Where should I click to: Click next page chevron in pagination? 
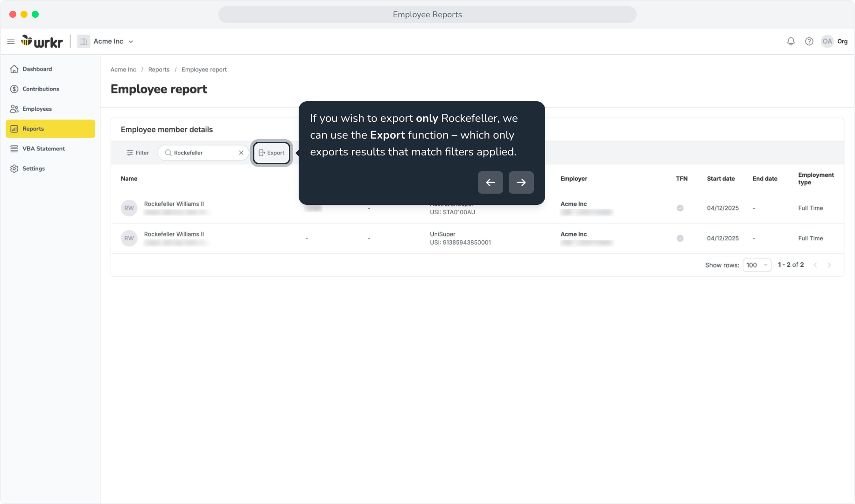click(x=829, y=265)
